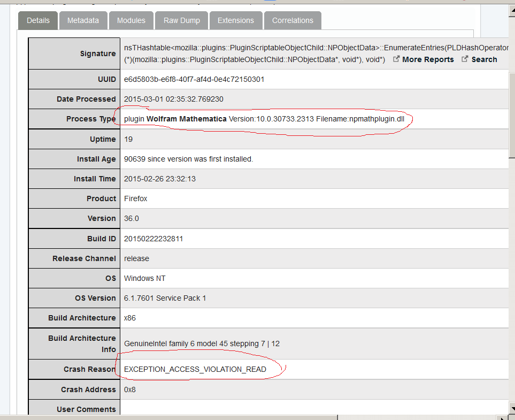Image resolution: width=515 pixels, height=420 pixels.
Task: Click the crash address value 0x8
Action: tap(130, 390)
